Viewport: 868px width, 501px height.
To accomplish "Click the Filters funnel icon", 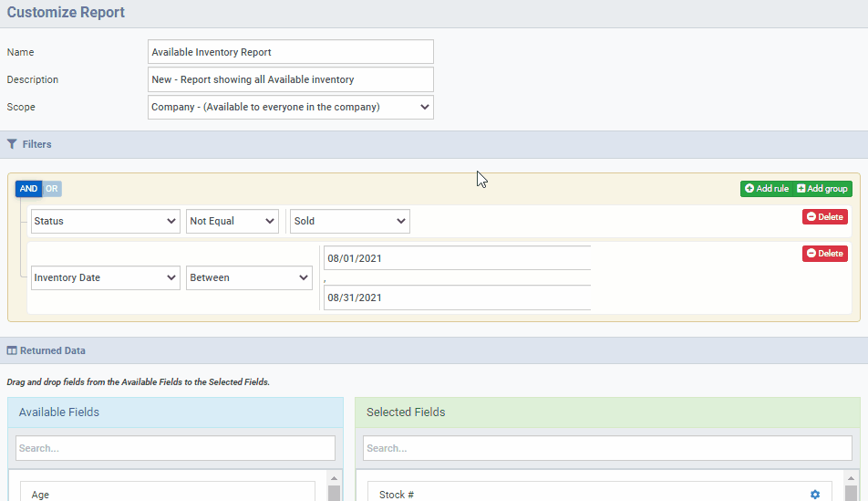I will pos(12,144).
